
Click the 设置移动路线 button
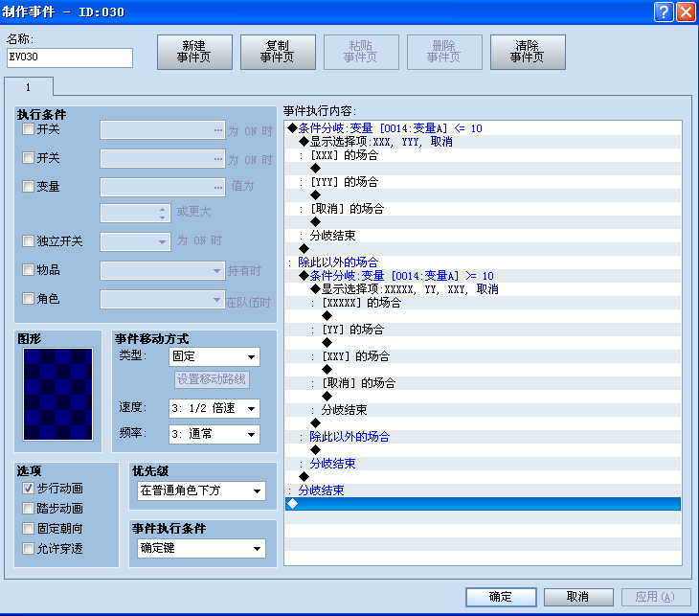point(212,379)
